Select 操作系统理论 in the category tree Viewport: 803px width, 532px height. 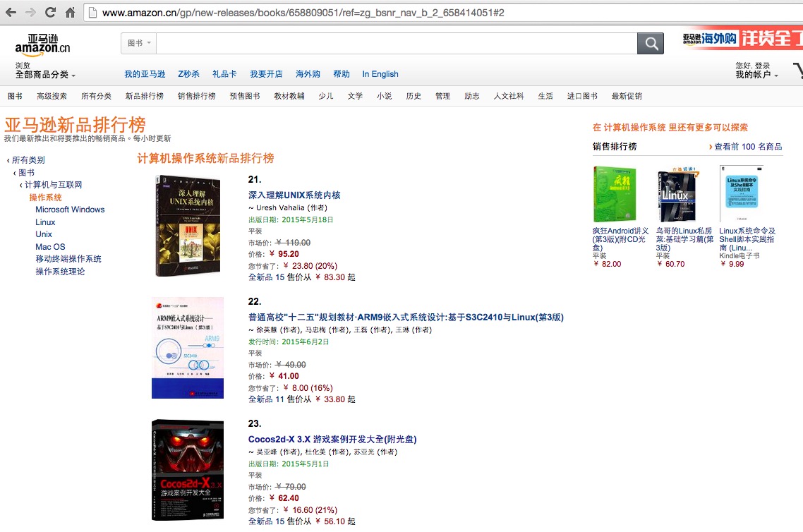60,272
